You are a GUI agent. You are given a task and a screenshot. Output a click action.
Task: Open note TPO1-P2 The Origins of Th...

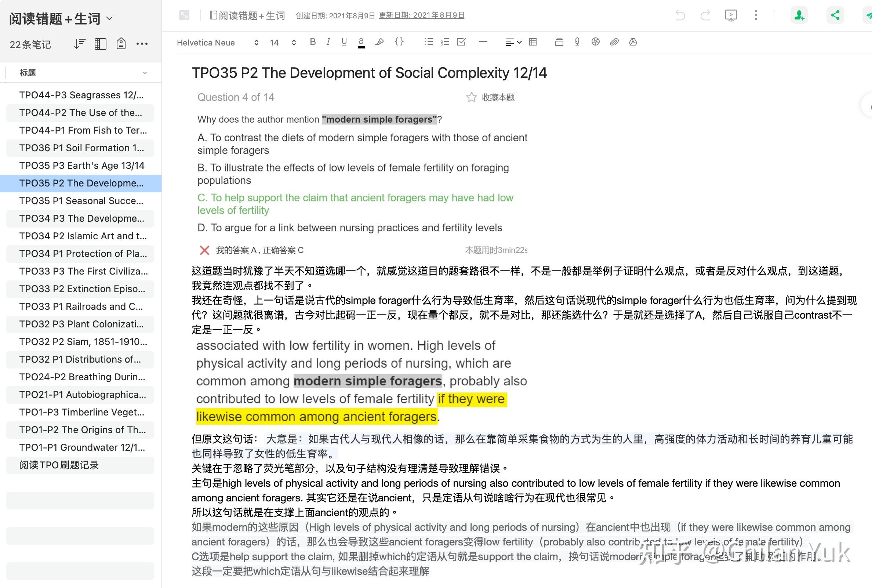click(81, 430)
